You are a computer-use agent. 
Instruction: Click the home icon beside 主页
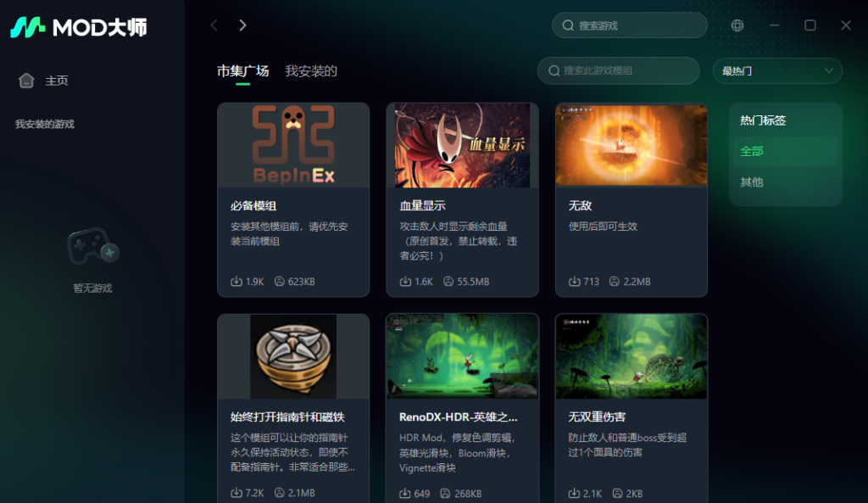pos(27,81)
